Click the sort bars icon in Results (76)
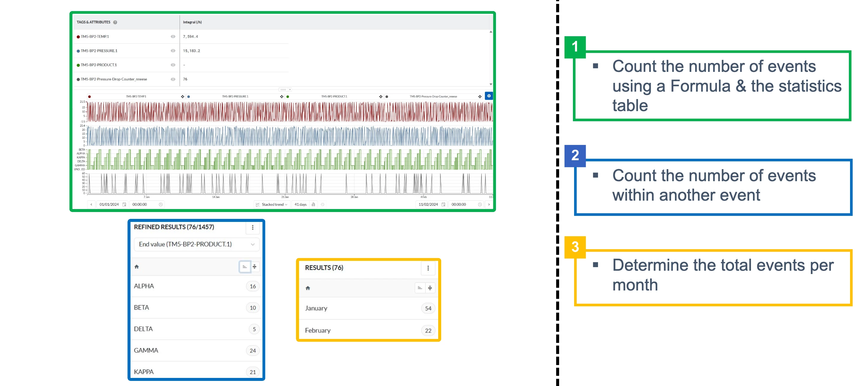868x386 pixels. pos(420,288)
